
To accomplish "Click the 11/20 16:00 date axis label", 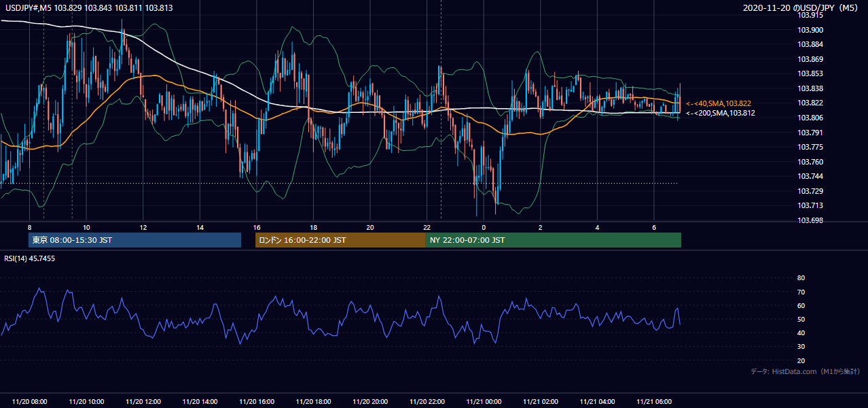I will coord(257,402).
